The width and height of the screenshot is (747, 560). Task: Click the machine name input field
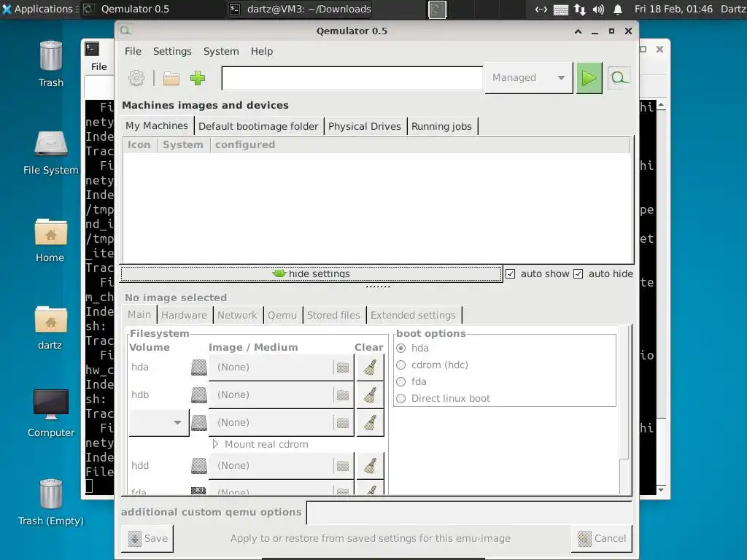352,77
